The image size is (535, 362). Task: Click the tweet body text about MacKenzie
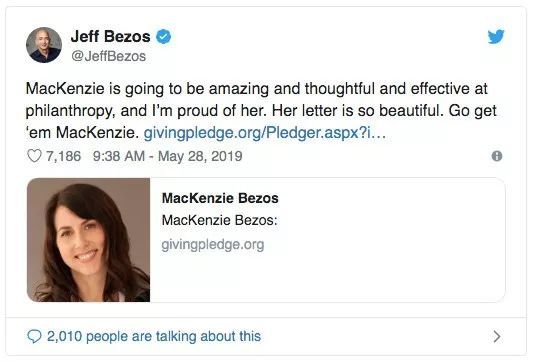(x=261, y=111)
